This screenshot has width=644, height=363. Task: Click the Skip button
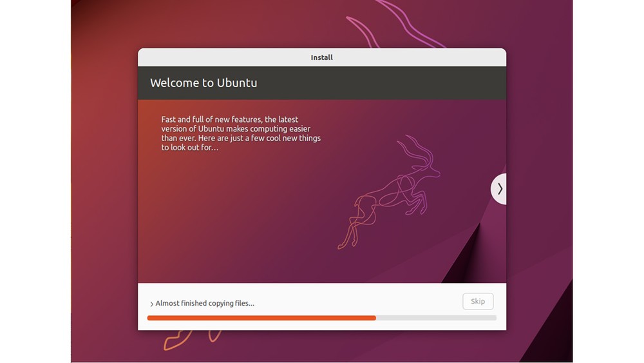point(478,301)
